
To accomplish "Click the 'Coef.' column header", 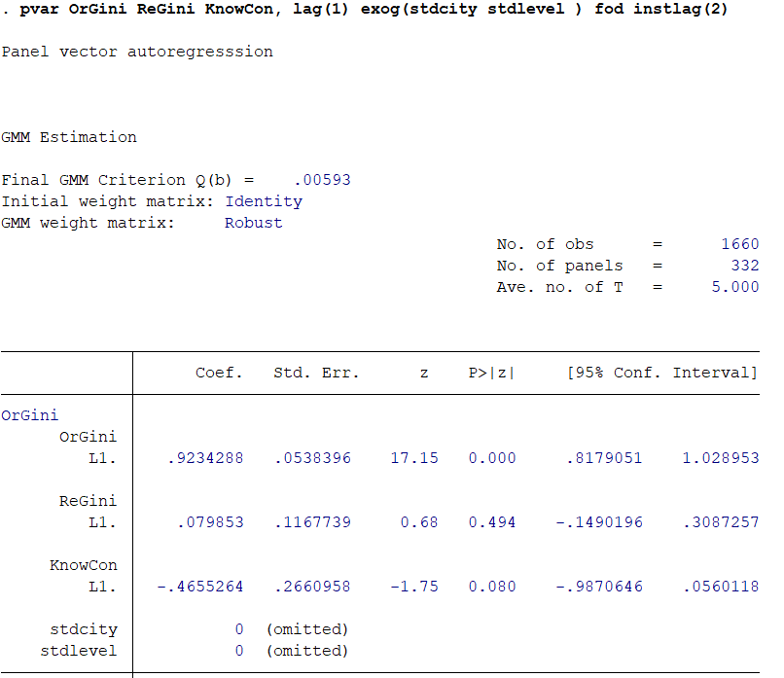I will 219,373.
